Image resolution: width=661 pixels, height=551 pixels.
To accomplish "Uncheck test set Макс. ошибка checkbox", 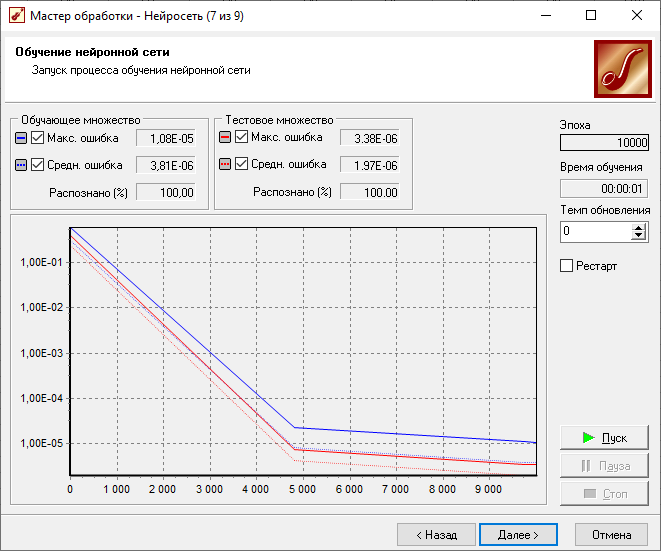I will (x=242, y=137).
